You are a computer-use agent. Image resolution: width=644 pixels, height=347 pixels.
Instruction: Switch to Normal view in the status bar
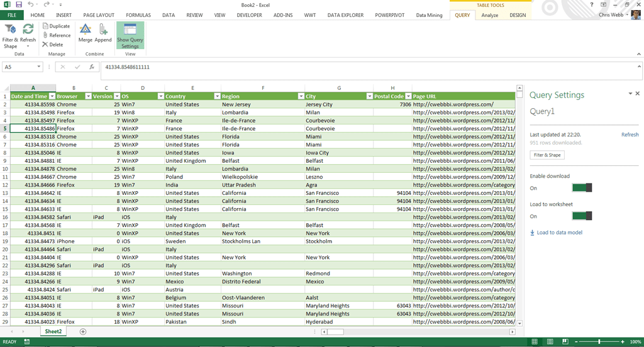pyautogui.click(x=535, y=342)
